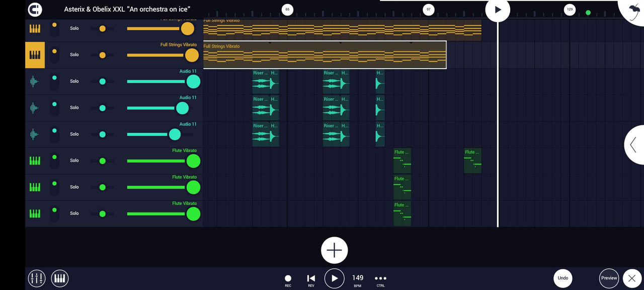Add a new track with plus button
Screen dimensions: 644x290
(x=335, y=250)
